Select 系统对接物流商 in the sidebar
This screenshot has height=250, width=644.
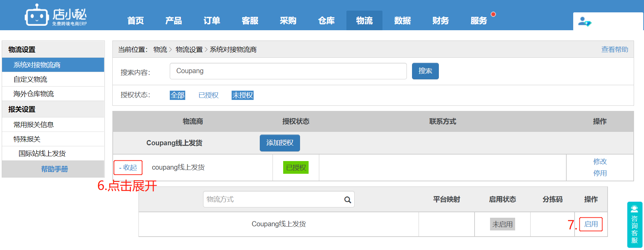(x=53, y=65)
